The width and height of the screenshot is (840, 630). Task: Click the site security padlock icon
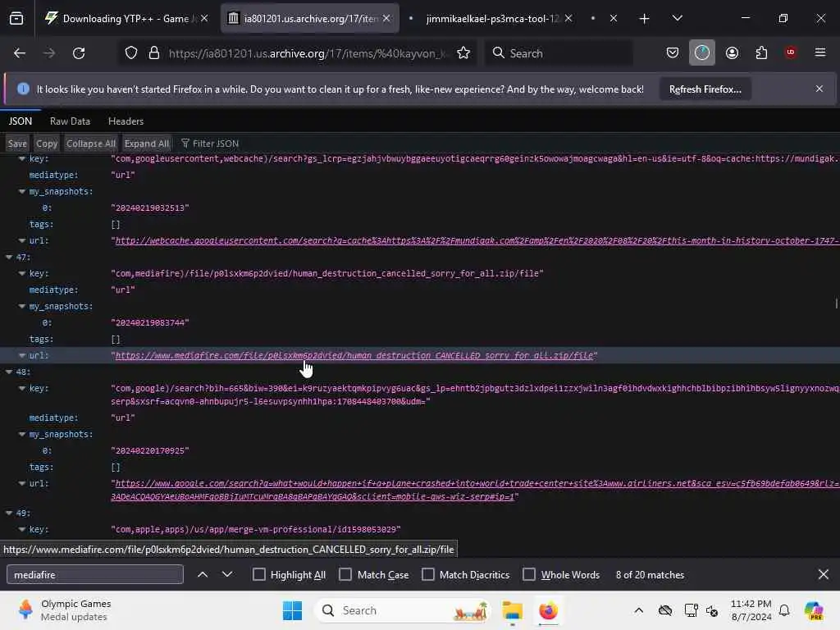click(154, 53)
